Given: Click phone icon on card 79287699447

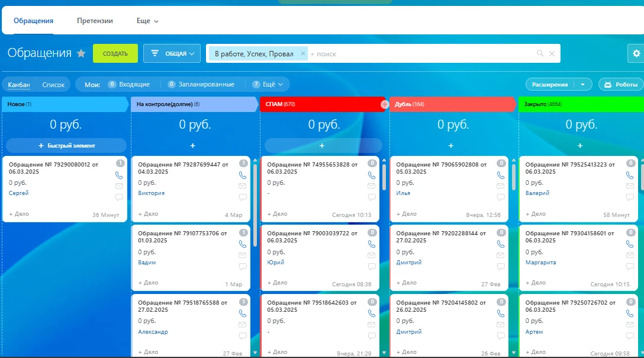Looking at the screenshot, I should pyautogui.click(x=243, y=175).
